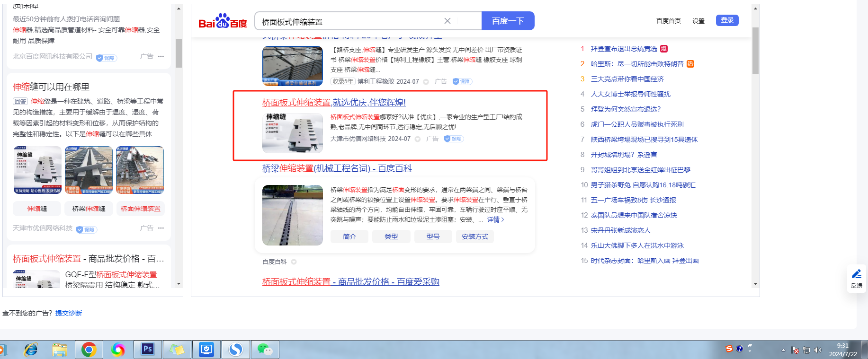
Task: Open hot search 开封城墙坍塌? 系谣言
Action: [624, 155]
